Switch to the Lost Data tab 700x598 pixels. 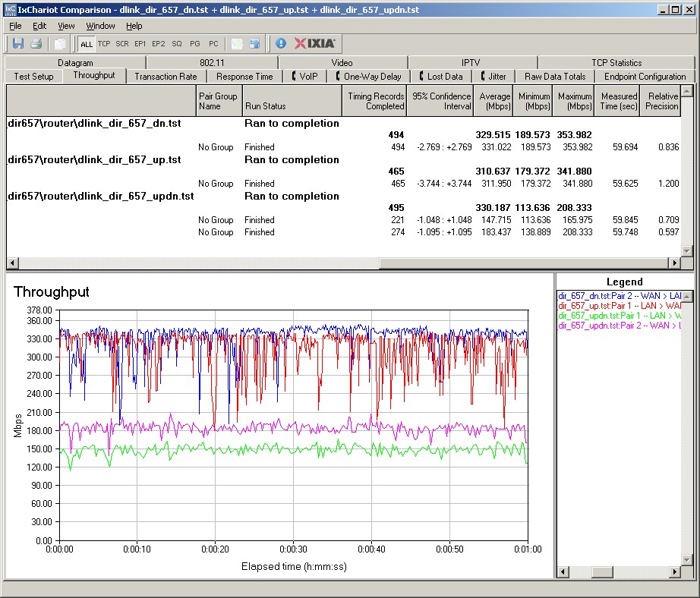(441, 77)
